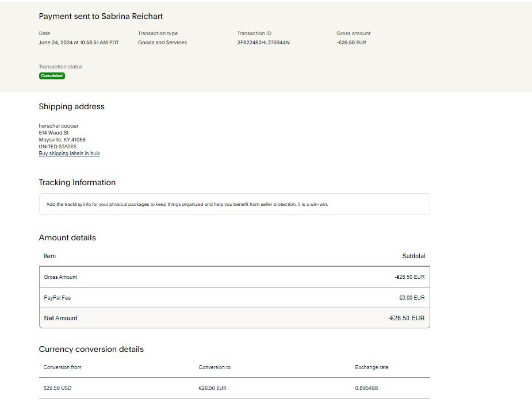The image size is (532, 414).
Task: Click the $29.59 USD conversion from value
Action: [58, 388]
